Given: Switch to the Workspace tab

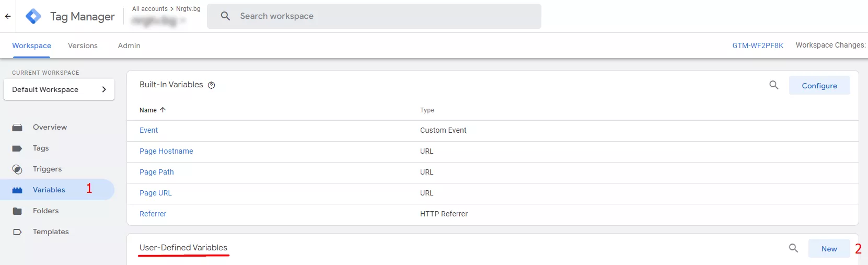Looking at the screenshot, I should [x=32, y=45].
